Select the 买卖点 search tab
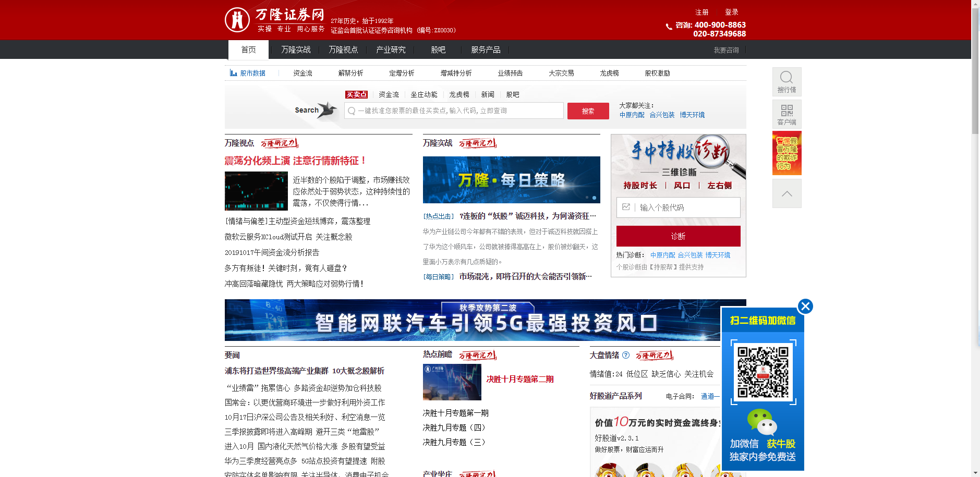The image size is (980, 477). pyautogui.click(x=357, y=94)
